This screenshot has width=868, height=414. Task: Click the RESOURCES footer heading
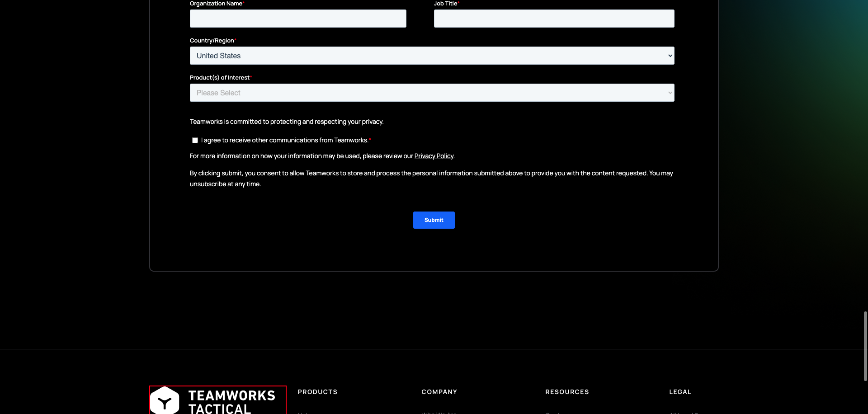pyautogui.click(x=567, y=392)
